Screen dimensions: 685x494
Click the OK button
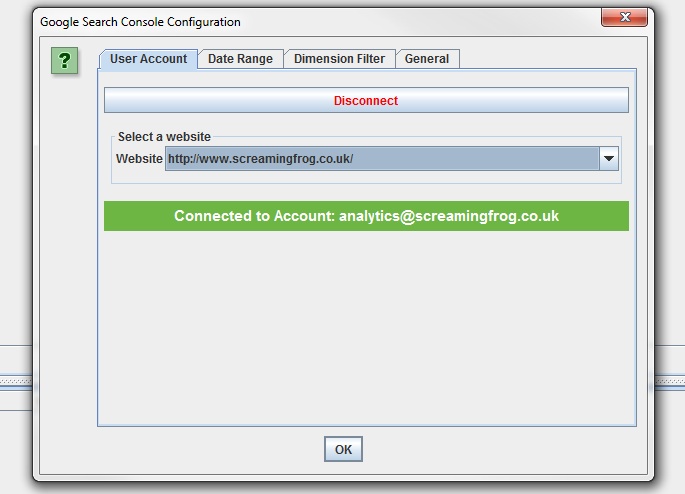point(343,449)
